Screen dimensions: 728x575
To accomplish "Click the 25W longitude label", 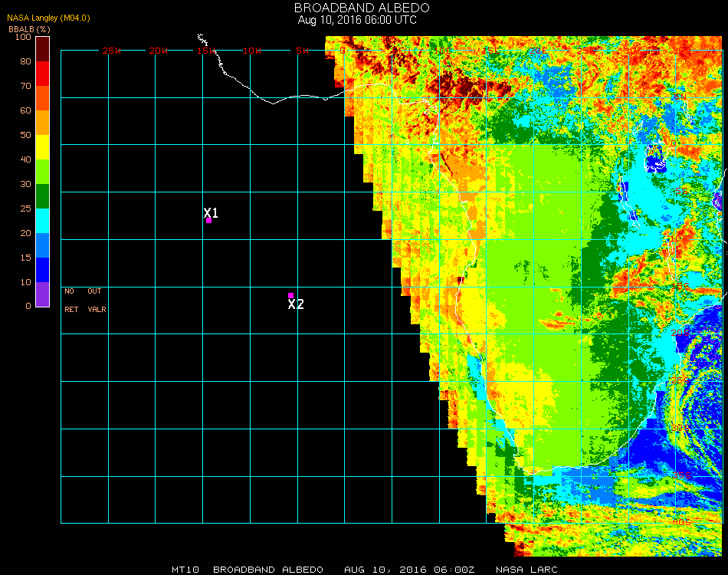I will [112, 51].
